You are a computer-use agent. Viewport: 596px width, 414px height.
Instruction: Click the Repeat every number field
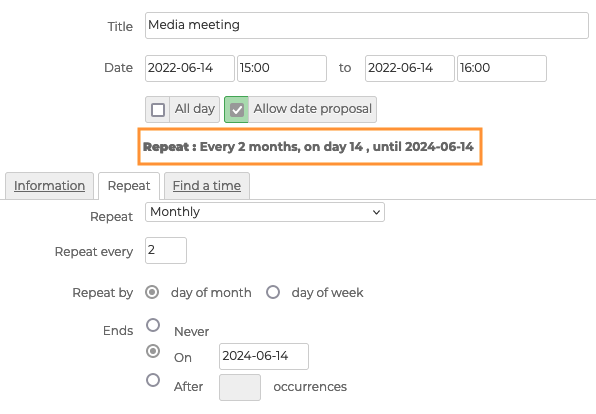pyautogui.click(x=166, y=251)
